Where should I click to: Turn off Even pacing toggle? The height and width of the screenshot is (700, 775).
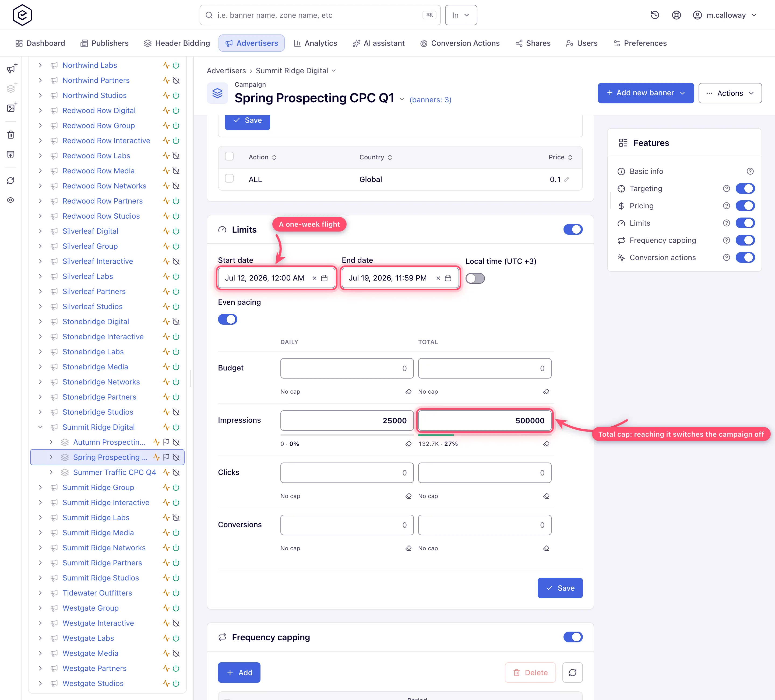point(228,319)
